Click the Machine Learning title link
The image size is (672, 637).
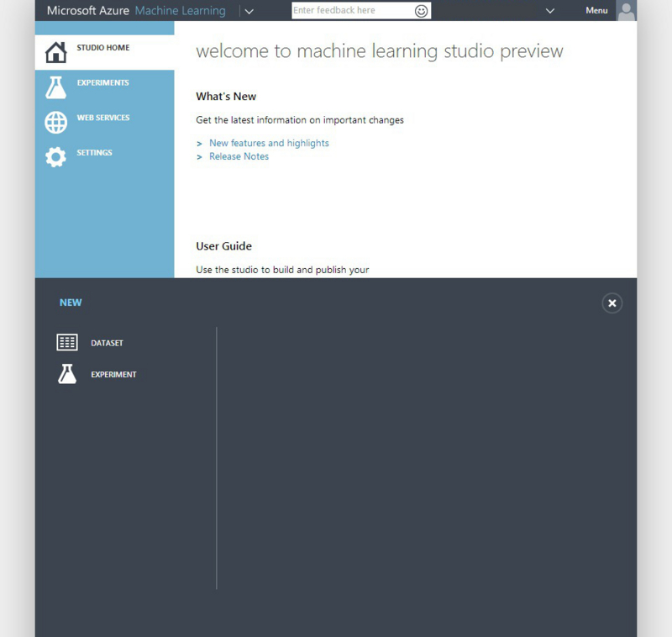tap(180, 10)
